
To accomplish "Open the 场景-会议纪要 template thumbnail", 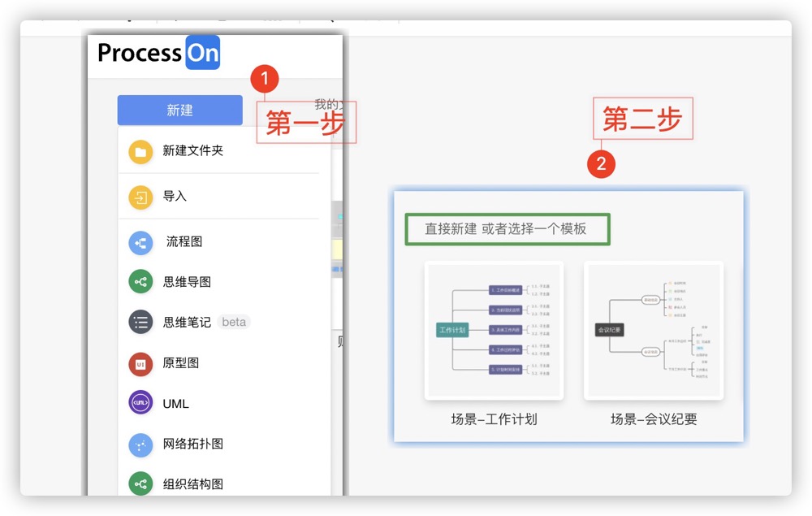I will coord(654,331).
